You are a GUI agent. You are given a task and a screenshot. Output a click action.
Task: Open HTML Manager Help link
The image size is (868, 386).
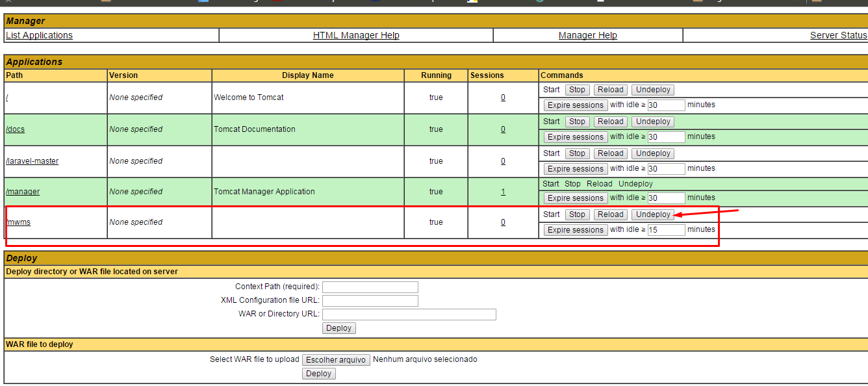356,35
